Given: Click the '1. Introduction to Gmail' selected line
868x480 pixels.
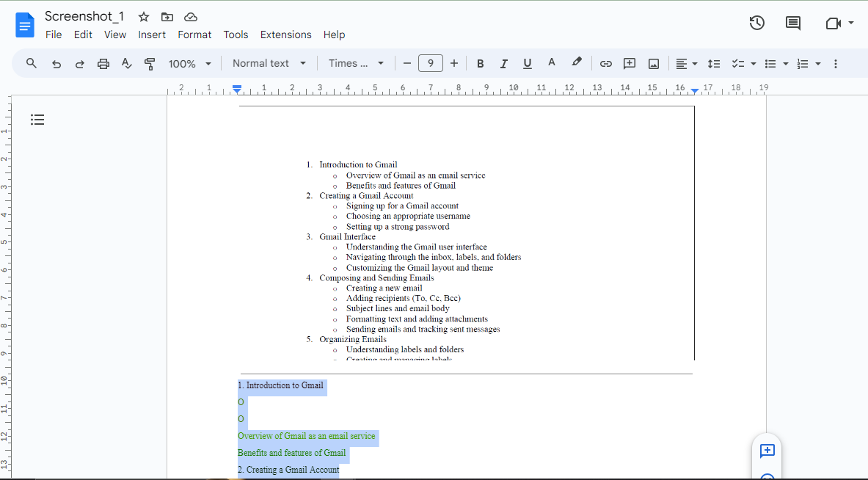Looking at the screenshot, I should [x=280, y=385].
